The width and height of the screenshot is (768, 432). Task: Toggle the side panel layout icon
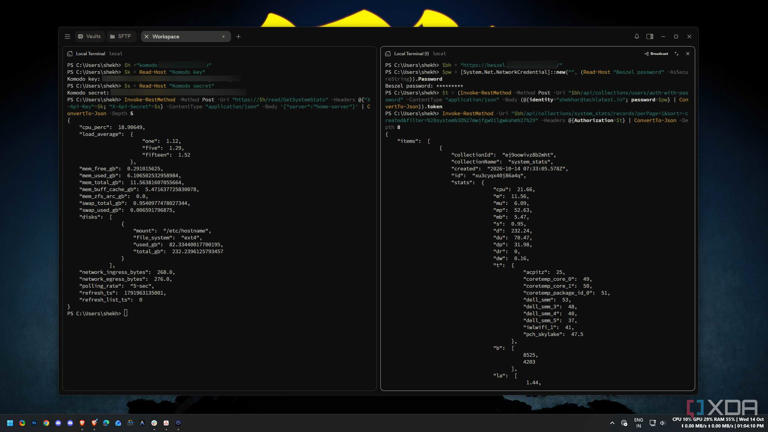coord(650,36)
